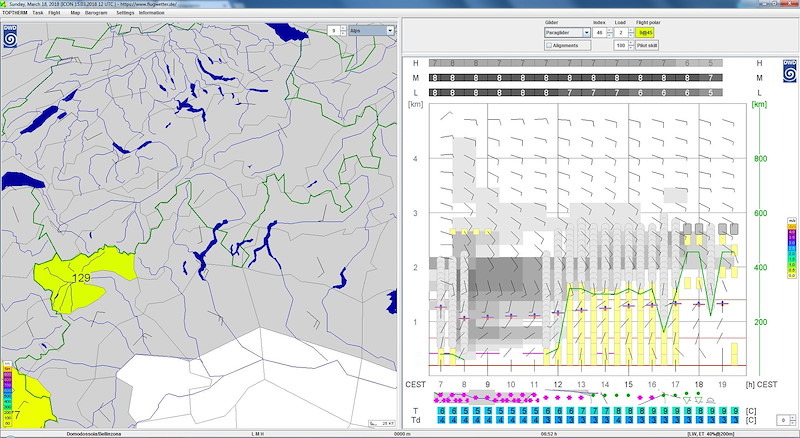
Task: Open the Flight menu
Action: click(x=54, y=13)
